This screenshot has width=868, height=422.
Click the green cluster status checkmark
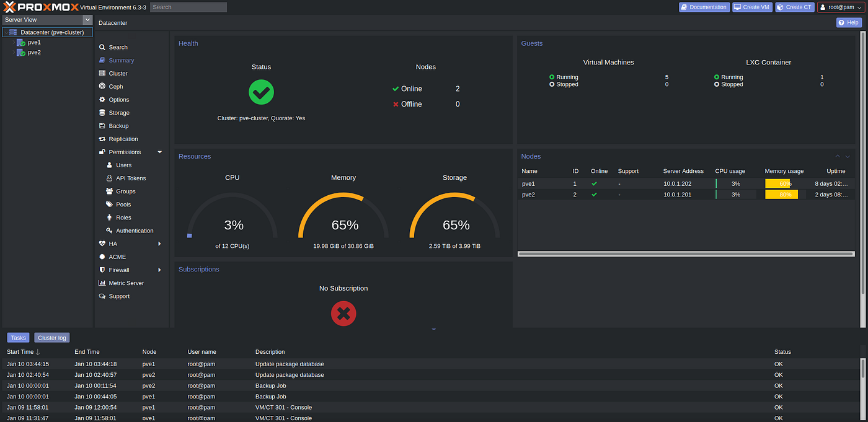261,92
